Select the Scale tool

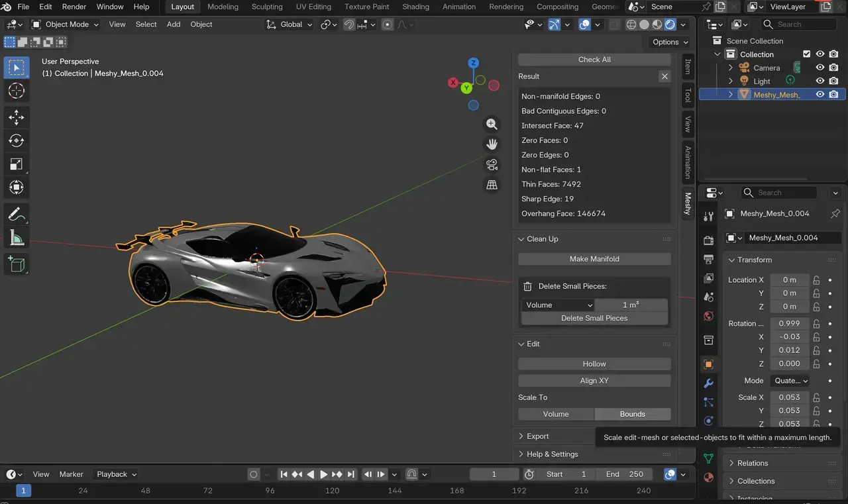pyautogui.click(x=17, y=164)
